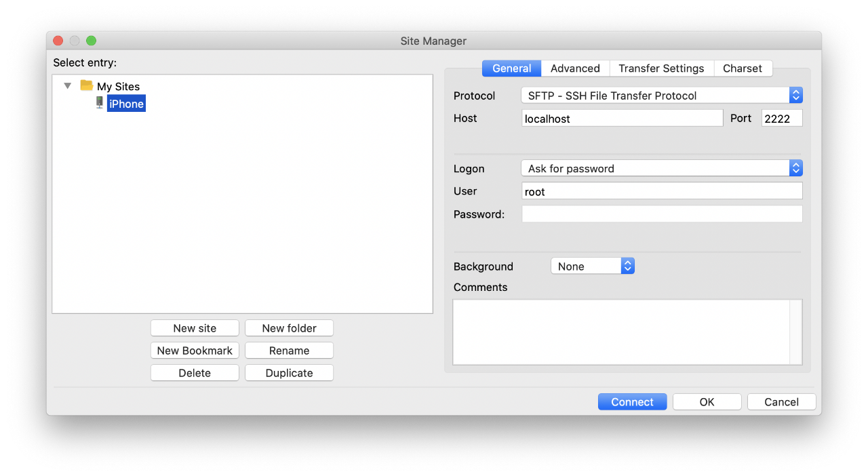
Task: Select the iPhone server icon
Action: point(100,103)
